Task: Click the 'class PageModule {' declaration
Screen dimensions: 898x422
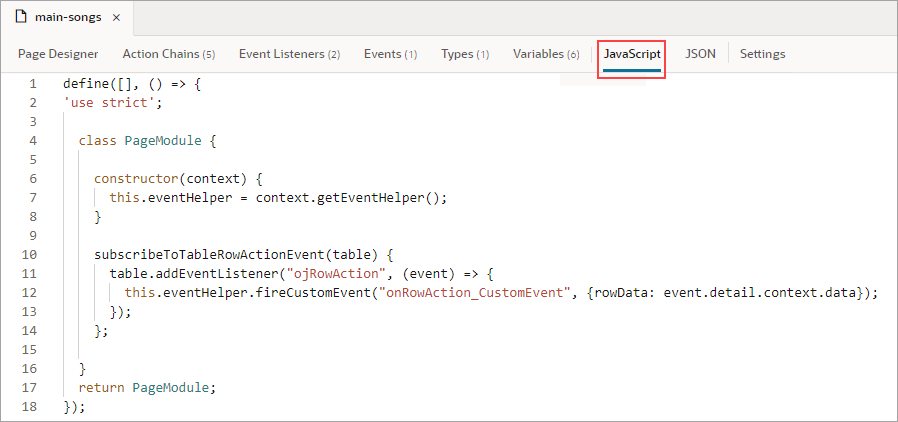Action: 147,141
